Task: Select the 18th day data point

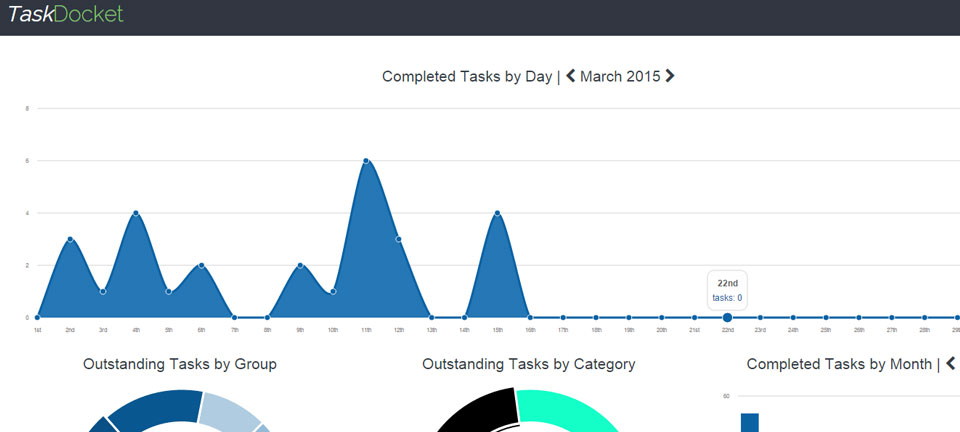Action: (596, 318)
